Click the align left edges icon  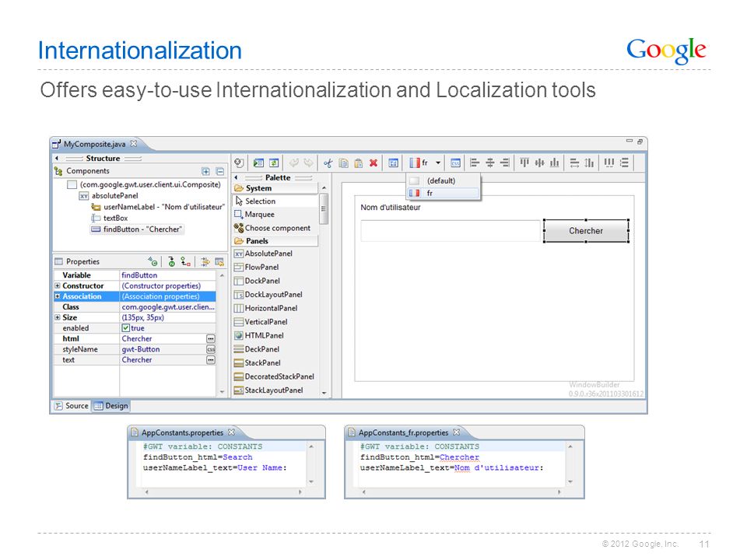(x=475, y=163)
